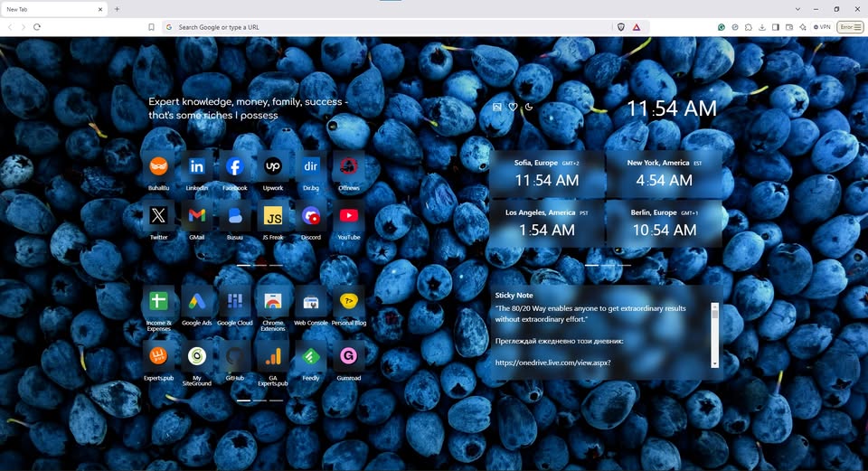868x471 pixels.
Task: Open the Facebook shortcut
Action: click(234, 167)
